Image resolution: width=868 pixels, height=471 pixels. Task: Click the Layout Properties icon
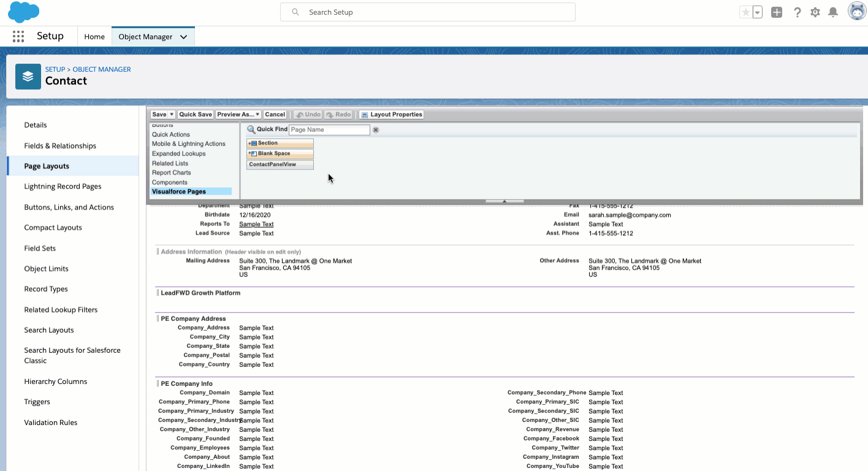click(x=364, y=115)
